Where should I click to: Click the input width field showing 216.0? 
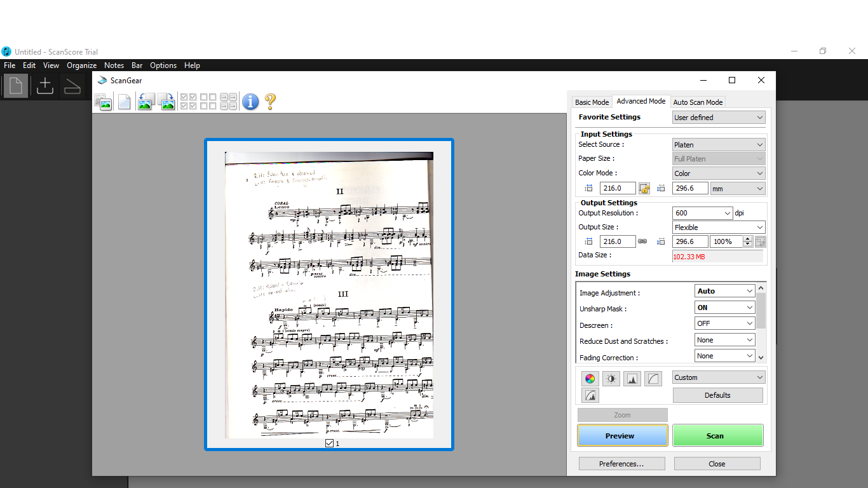618,188
